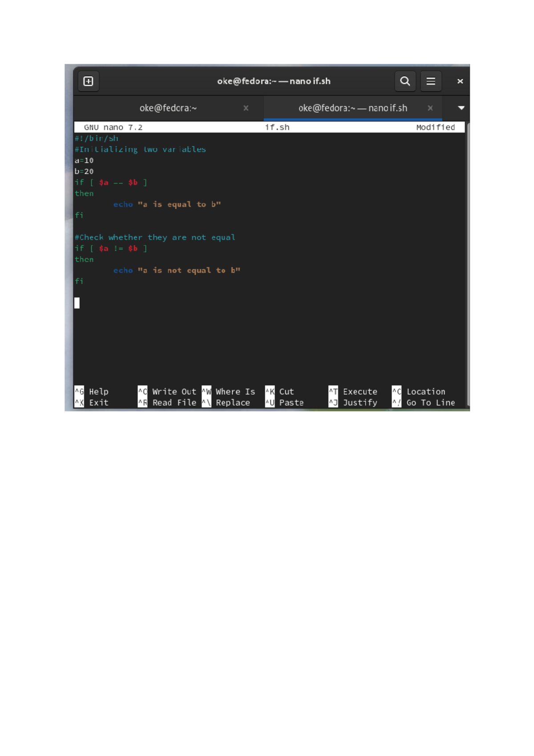Image resolution: width=534 pixels, height=756 pixels.
Task: Expand the tab list dropdown arrow
Action: tap(461, 108)
